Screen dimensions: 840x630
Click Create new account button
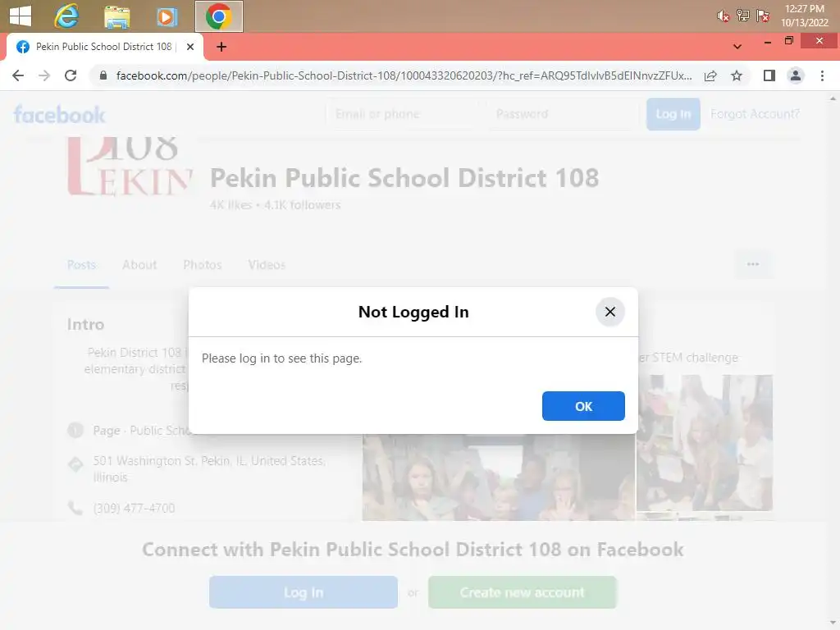[x=523, y=592]
